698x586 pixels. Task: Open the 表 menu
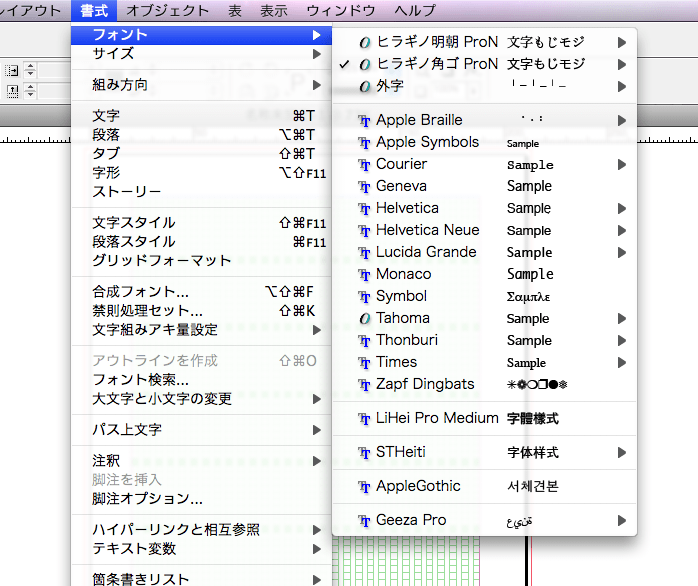click(235, 10)
